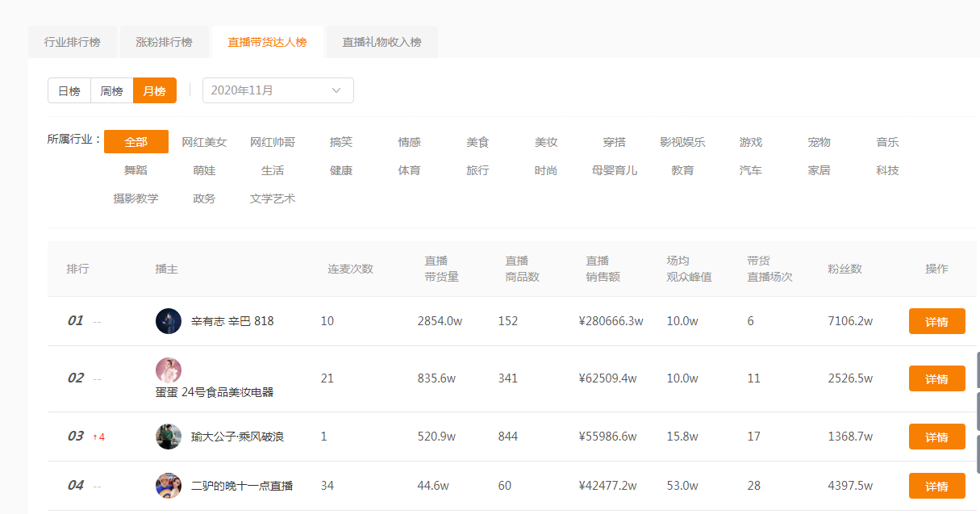Open the 行业排行榜 tab
980x514 pixels.
coord(73,41)
